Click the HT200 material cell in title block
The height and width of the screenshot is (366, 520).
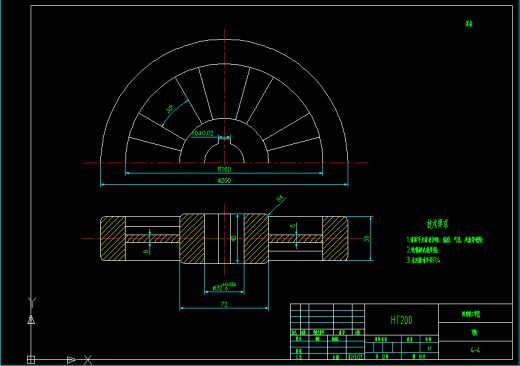tap(401, 320)
